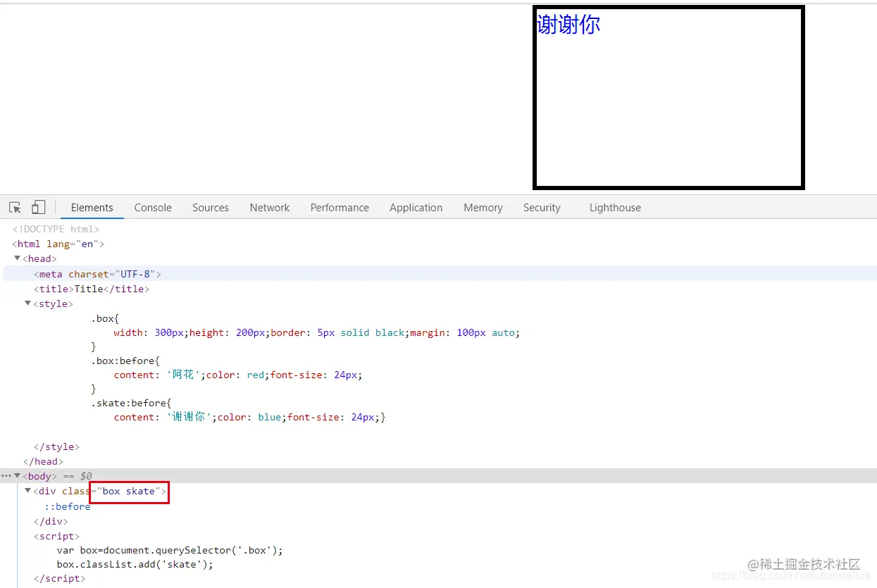
Task: Select the closing </head> tag row
Action: click(x=43, y=461)
